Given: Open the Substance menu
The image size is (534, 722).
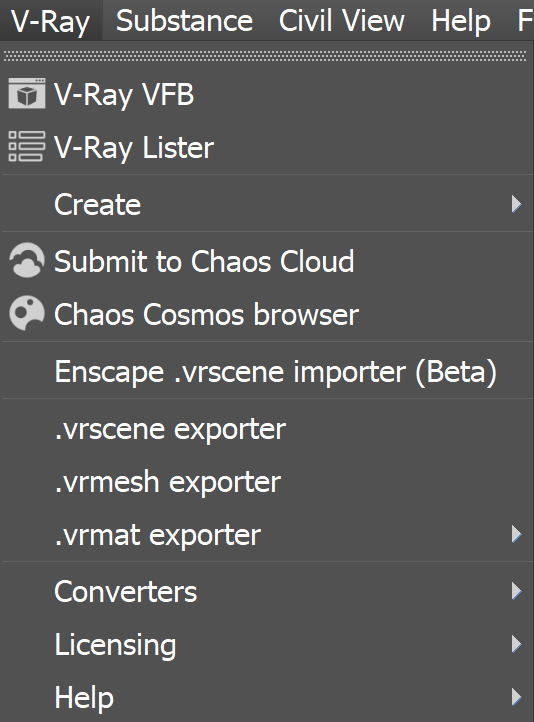Looking at the screenshot, I should pyautogui.click(x=184, y=21).
